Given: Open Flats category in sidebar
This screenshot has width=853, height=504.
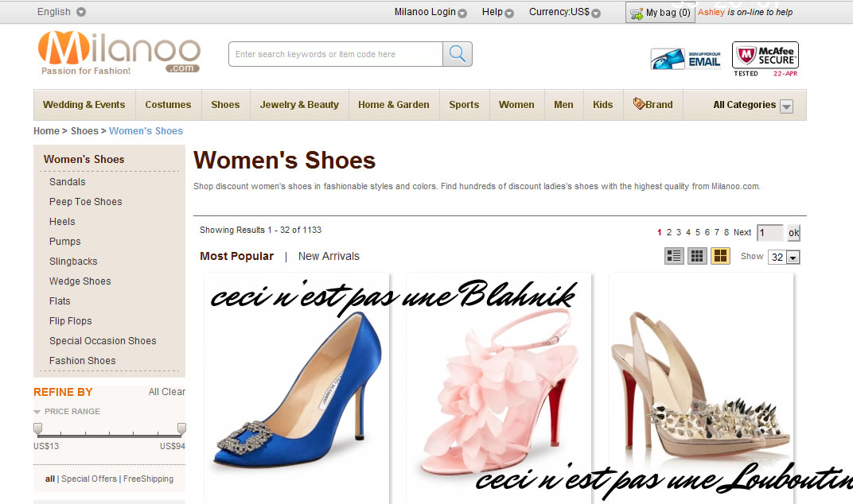Looking at the screenshot, I should click(60, 300).
